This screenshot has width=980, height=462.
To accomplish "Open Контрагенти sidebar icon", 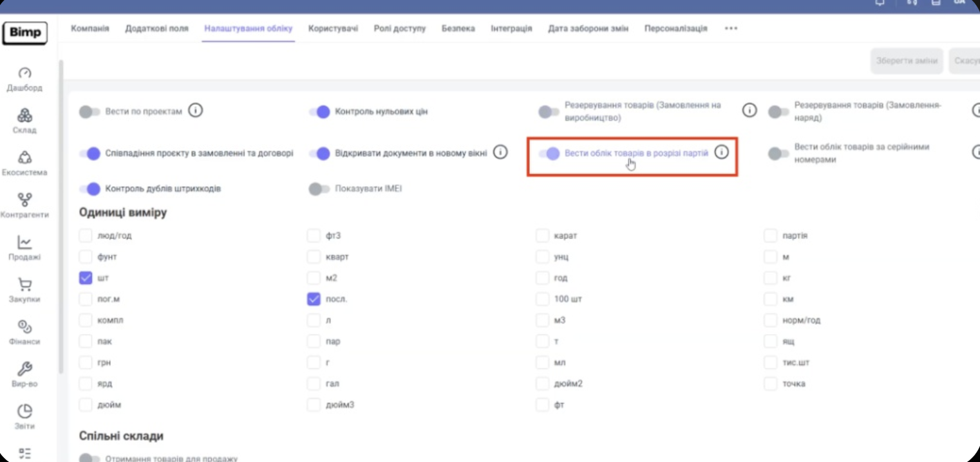I will click(x=24, y=201).
